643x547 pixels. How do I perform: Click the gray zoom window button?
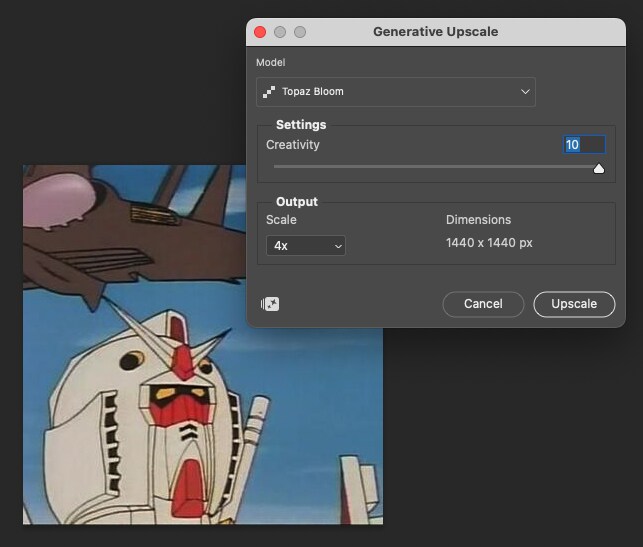tap(300, 32)
